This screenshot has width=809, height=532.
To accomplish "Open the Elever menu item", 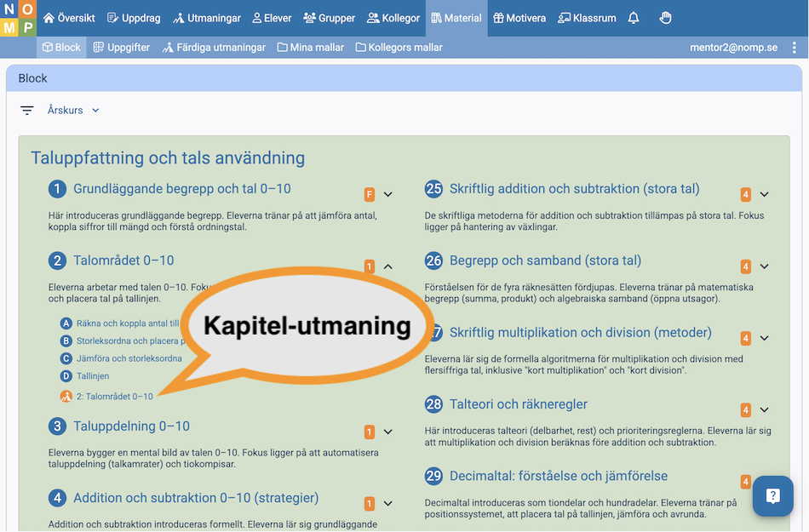I will pos(272,18).
